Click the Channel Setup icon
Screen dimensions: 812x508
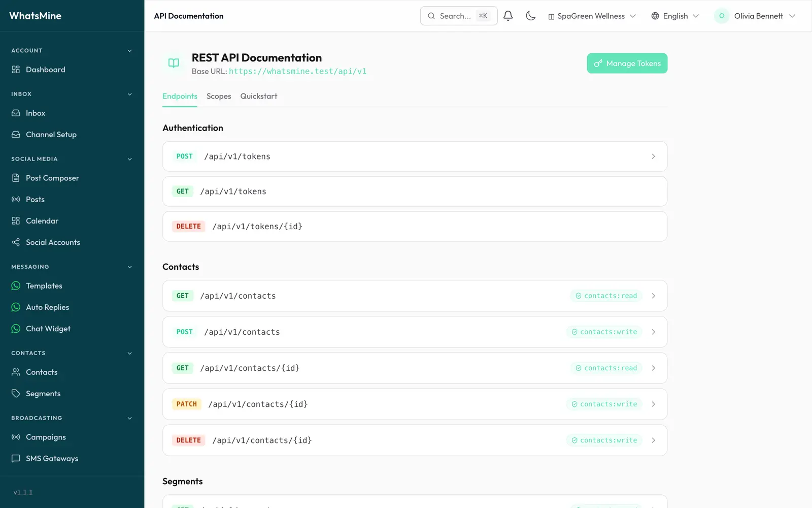click(16, 135)
